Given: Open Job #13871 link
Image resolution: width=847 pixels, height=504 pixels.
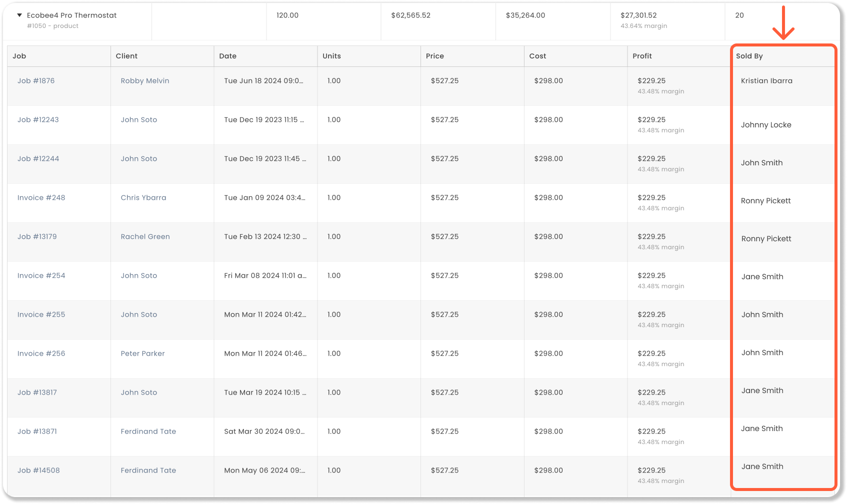Looking at the screenshot, I should click(37, 432).
